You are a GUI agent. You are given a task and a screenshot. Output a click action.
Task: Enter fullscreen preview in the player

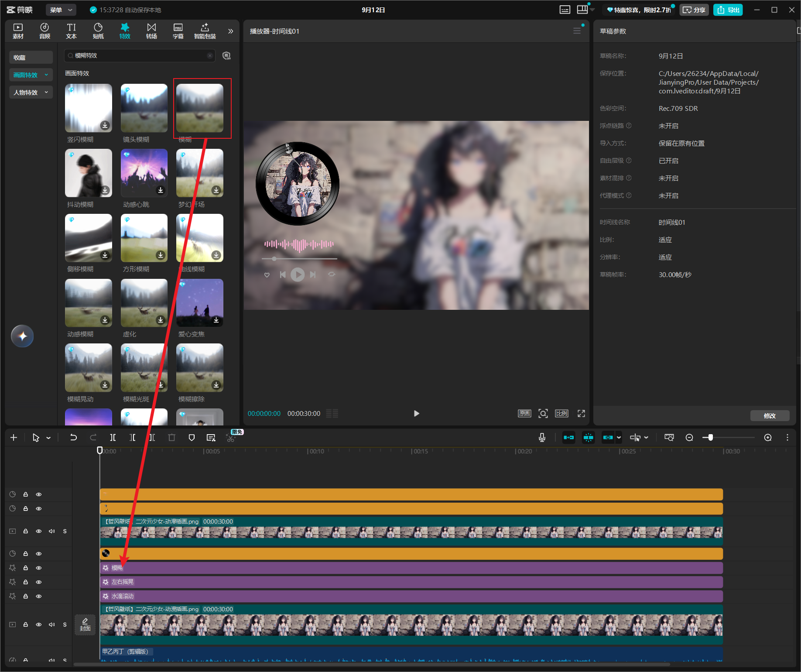pos(581,414)
